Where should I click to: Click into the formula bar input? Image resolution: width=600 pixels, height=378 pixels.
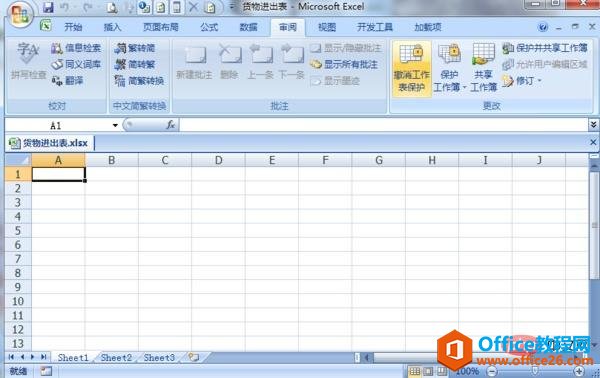[383, 125]
